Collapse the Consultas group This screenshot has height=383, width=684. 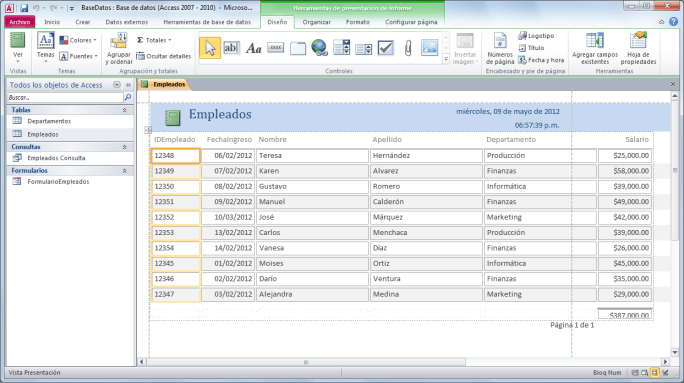[124, 147]
